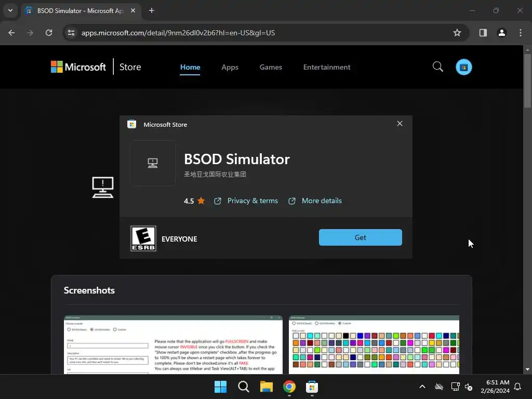Bookmark this page with the star icon

click(457, 33)
